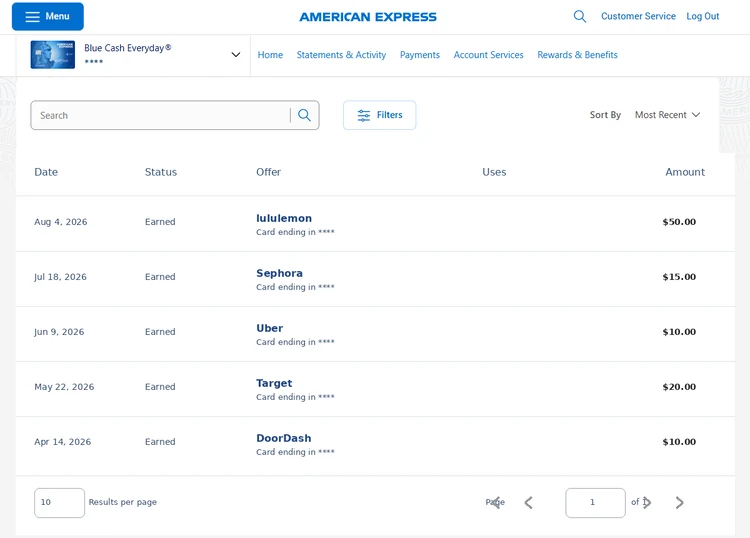Image resolution: width=750 pixels, height=538 pixels.
Task: Click the Jul 18, 2026 date
Action: pyautogui.click(x=60, y=277)
